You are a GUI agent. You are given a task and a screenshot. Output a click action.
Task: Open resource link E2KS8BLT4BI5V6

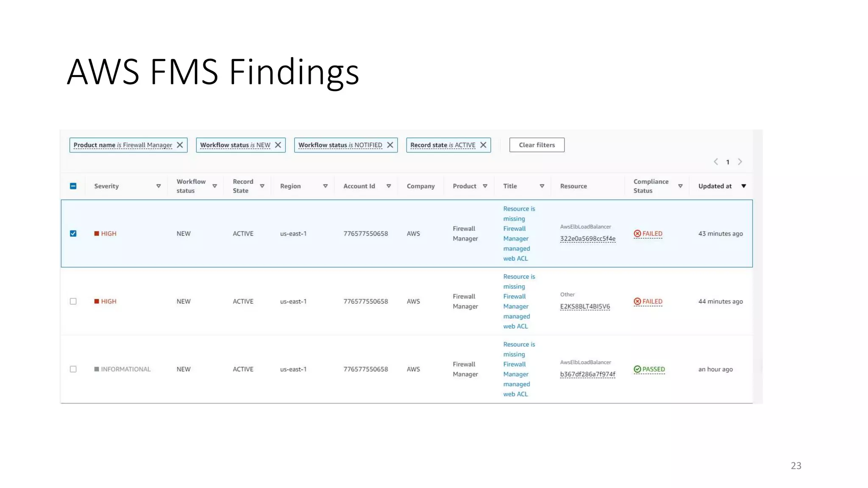point(585,306)
